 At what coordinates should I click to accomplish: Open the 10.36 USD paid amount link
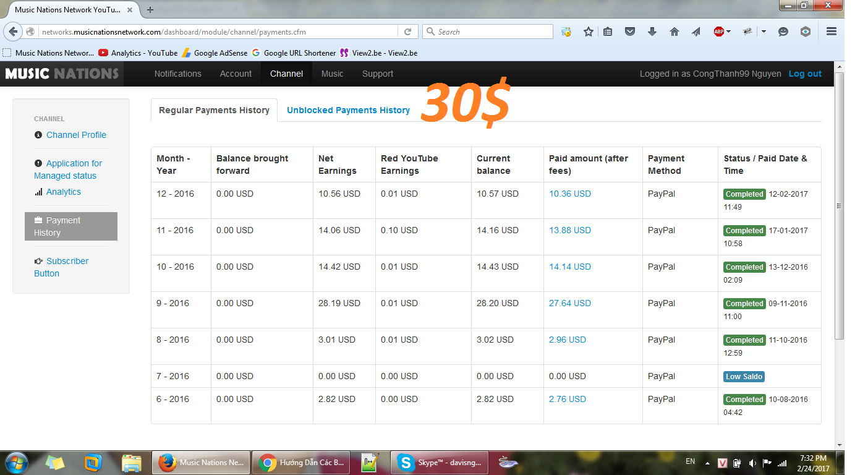tap(570, 194)
